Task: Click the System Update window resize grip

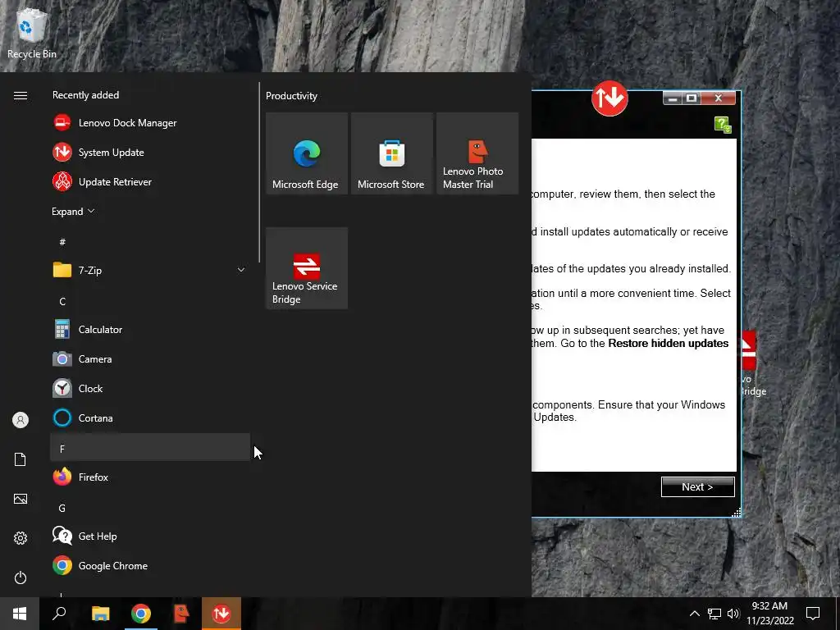Action: (x=737, y=513)
